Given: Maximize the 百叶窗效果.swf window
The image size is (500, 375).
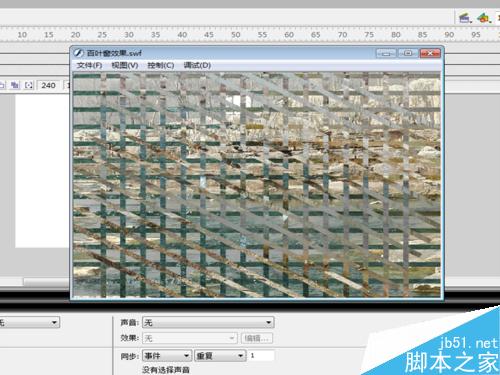Looking at the screenshot, I should [408, 53].
